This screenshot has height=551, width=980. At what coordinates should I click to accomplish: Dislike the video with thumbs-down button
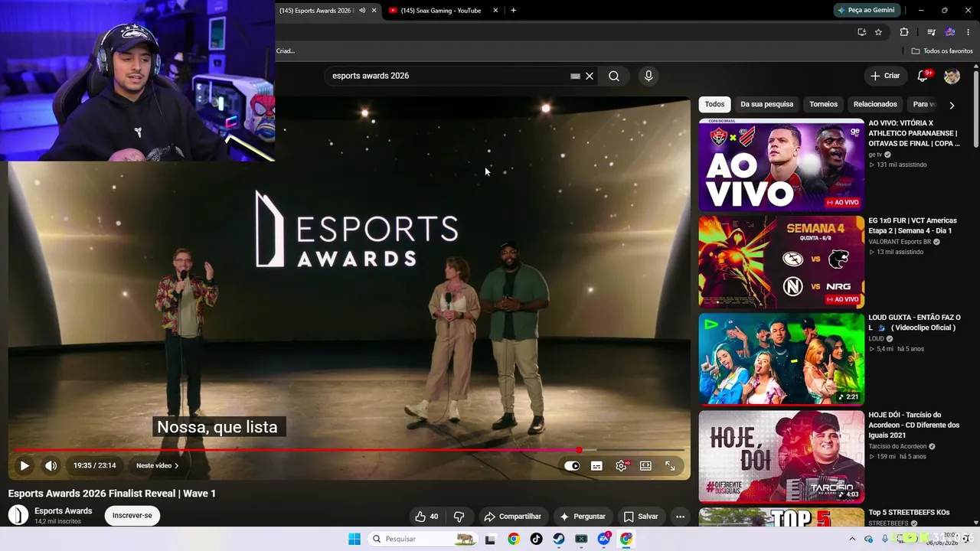pos(459,517)
